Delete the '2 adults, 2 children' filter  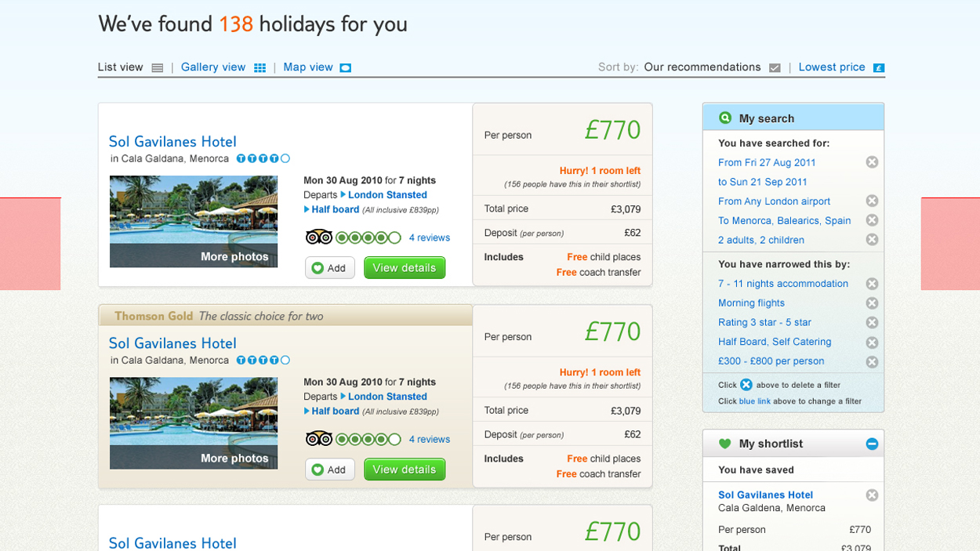point(872,240)
